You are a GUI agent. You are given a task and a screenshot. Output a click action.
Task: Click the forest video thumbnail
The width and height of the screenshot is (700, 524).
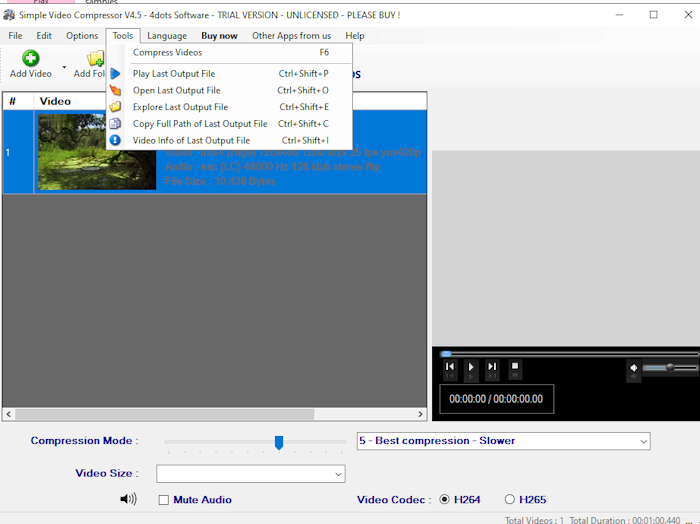(97, 152)
